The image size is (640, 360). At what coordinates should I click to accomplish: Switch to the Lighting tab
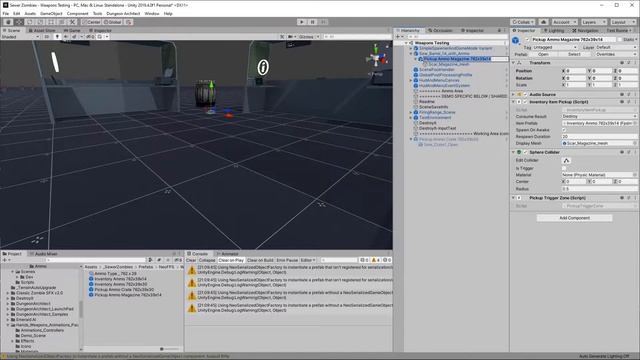(x=554, y=31)
